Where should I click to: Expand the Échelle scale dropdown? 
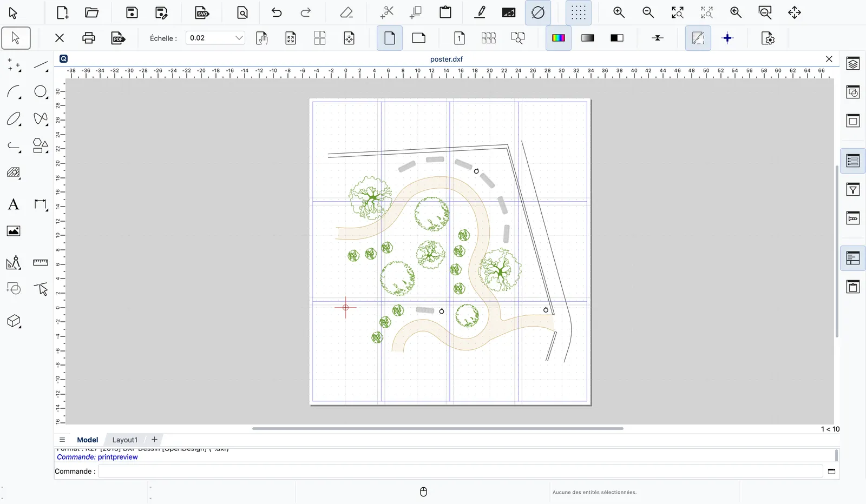239,38
